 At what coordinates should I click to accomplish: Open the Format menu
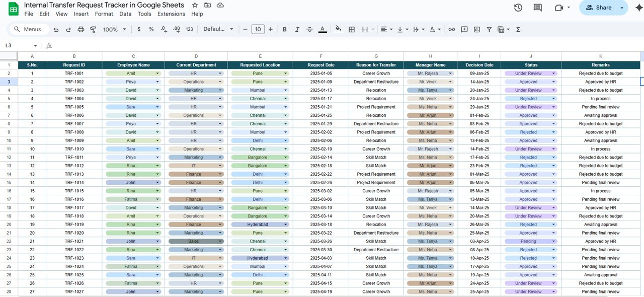(104, 14)
